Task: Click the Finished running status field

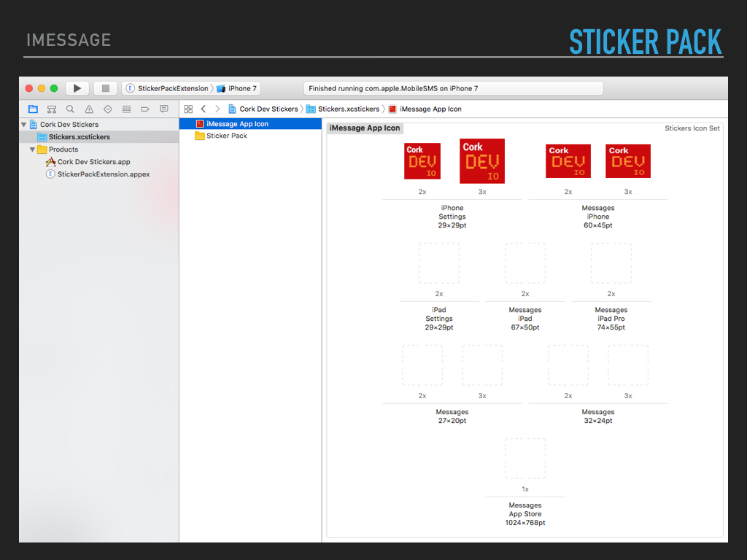Action: click(x=454, y=88)
